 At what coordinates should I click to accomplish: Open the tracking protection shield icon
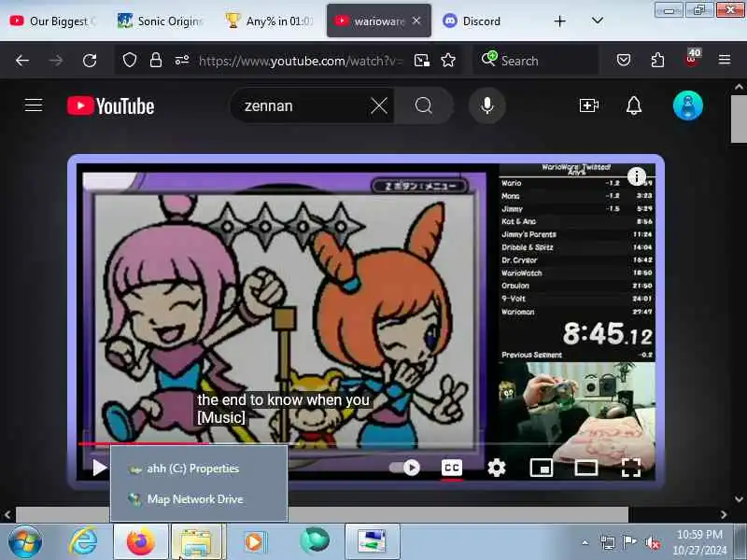130,60
